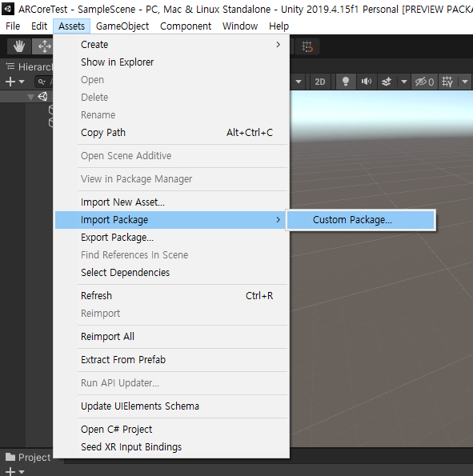This screenshot has width=473, height=476.
Task: Expand Import Package submenu arrow
Action: (x=278, y=220)
